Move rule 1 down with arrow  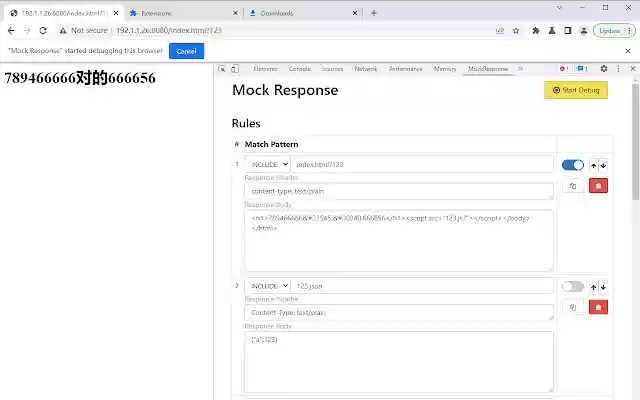603,165
